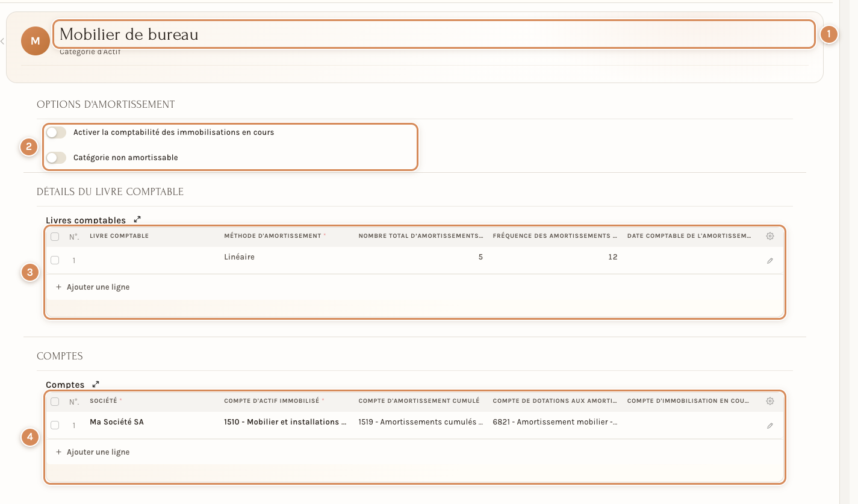Open column settings gear in Comptes table

click(769, 401)
